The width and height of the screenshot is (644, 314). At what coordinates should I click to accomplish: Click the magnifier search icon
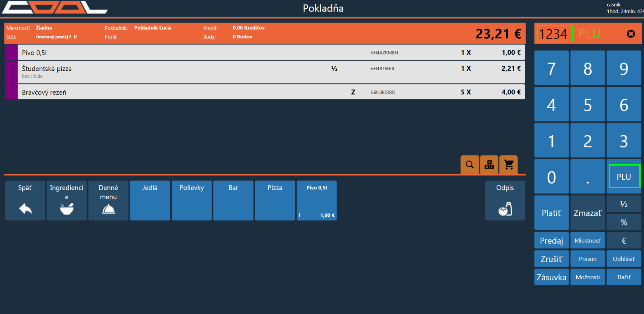click(470, 165)
